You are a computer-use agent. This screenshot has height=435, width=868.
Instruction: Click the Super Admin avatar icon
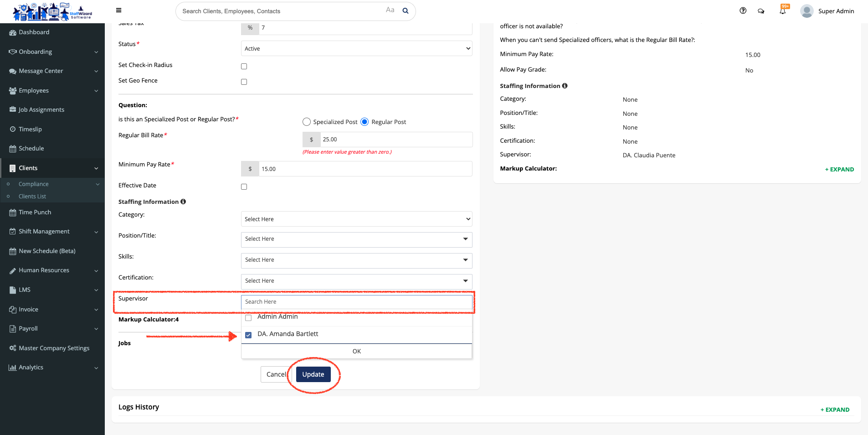806,11
